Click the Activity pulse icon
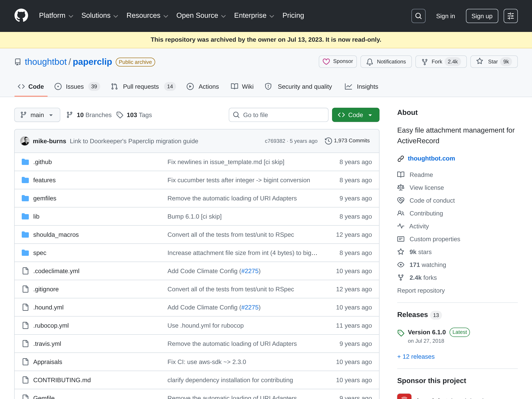Screen dimensions: 532x399 [401, 226]
